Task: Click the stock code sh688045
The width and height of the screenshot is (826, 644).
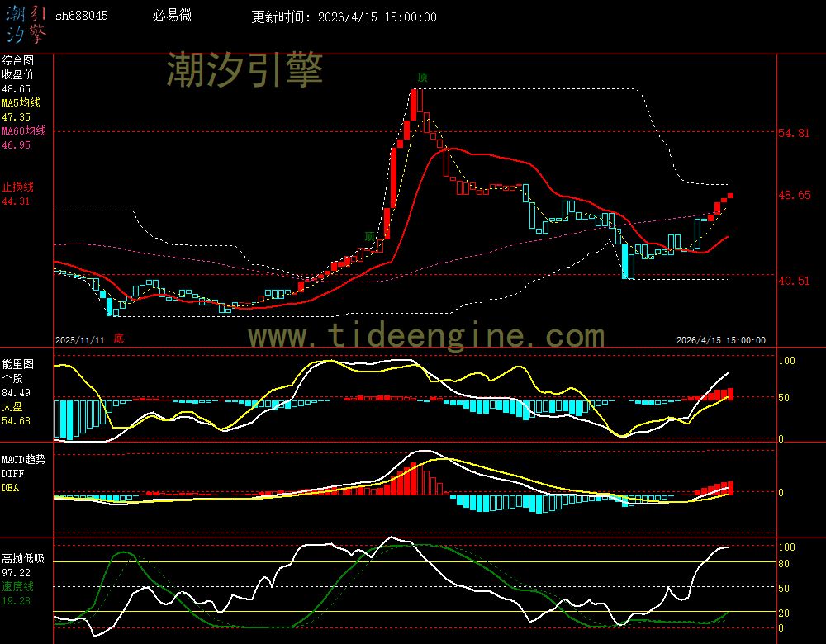Action: coord(81,17)
